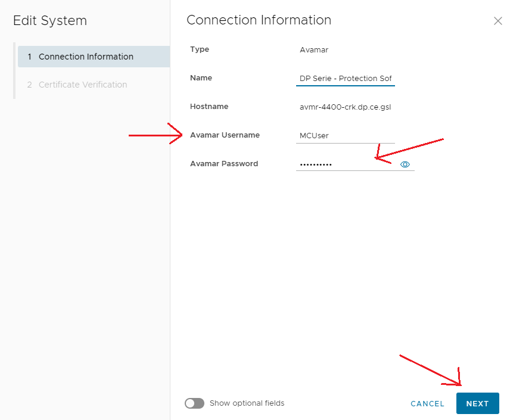Reveal the Avamar password with the eye icon
This screenshot has width=510, height=420.
(405, 164)
